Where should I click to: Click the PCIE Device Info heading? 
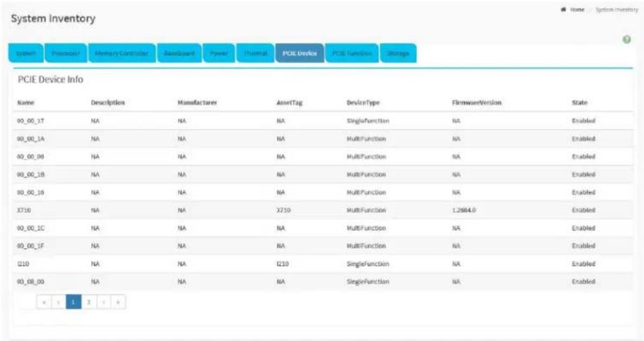point(50,80)
